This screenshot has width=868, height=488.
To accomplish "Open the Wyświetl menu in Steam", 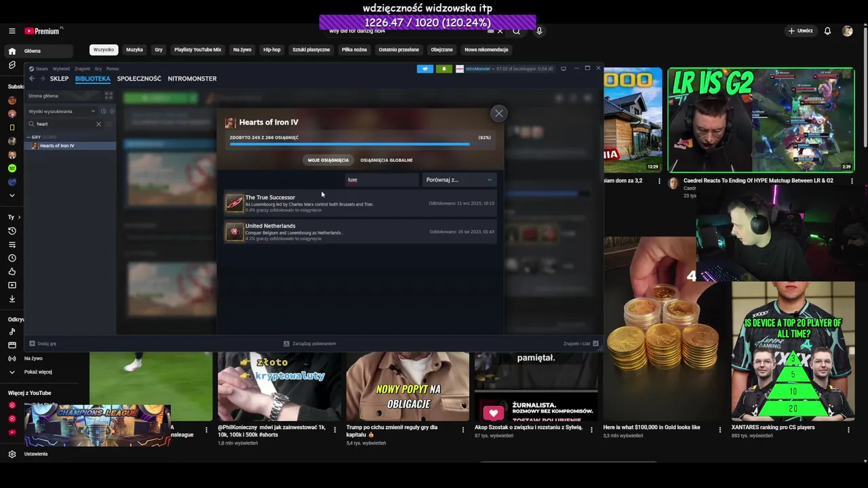I will pos(61,68).
